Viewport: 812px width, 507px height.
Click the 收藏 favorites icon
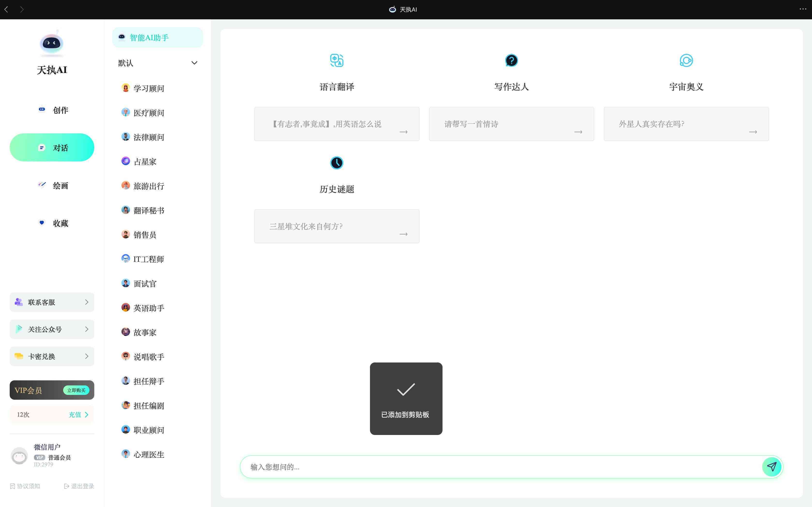42,223
